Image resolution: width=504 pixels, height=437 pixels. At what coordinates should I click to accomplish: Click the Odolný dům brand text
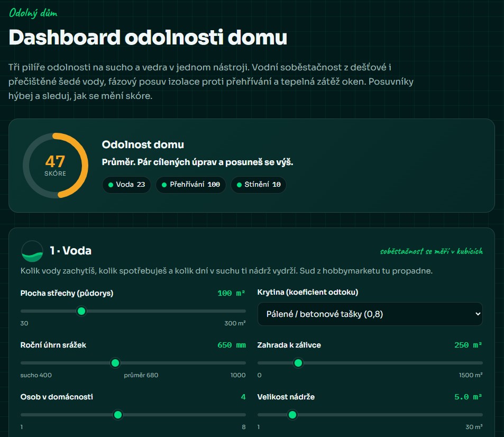point(33,13)
